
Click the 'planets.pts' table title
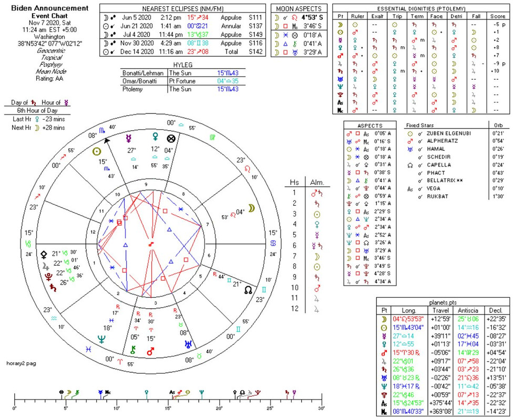(x=443, y=303)
